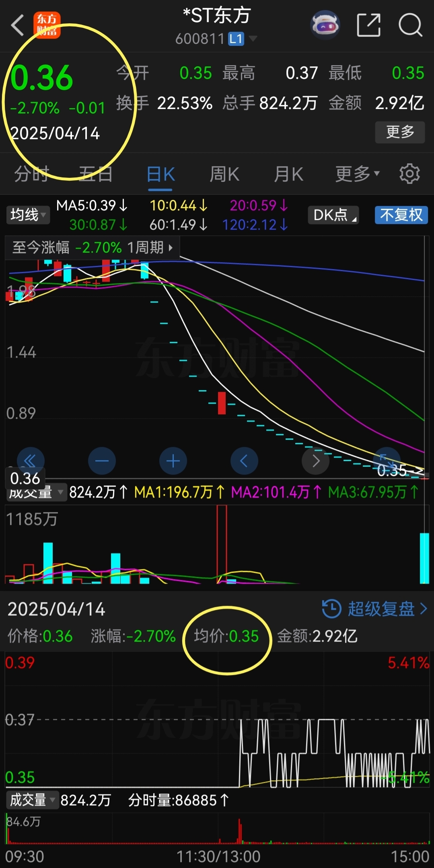434x868 pixels.
Task: Tap 分时量:86885 value
Action: tap(179, 800)
